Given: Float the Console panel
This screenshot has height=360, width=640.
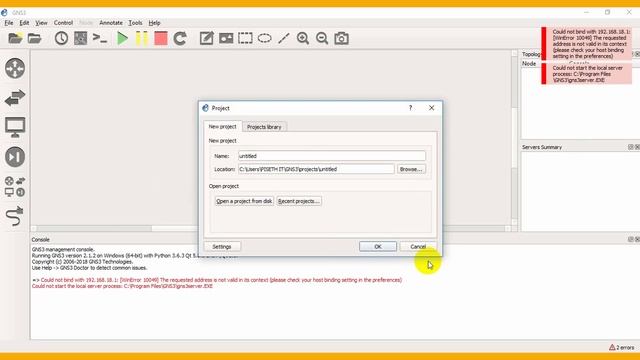Looking at the screenshot, I should pyautogui.click(x=631, y=240).
